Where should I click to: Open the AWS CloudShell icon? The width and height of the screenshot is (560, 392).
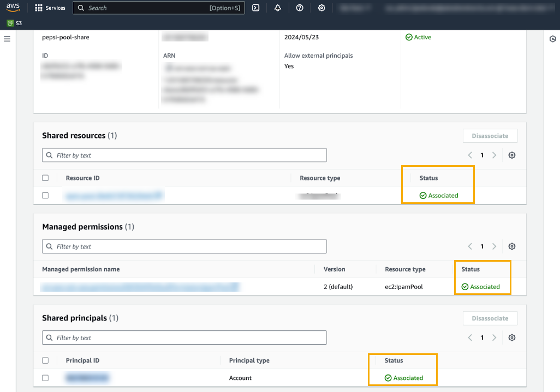[x=255, y=8]
